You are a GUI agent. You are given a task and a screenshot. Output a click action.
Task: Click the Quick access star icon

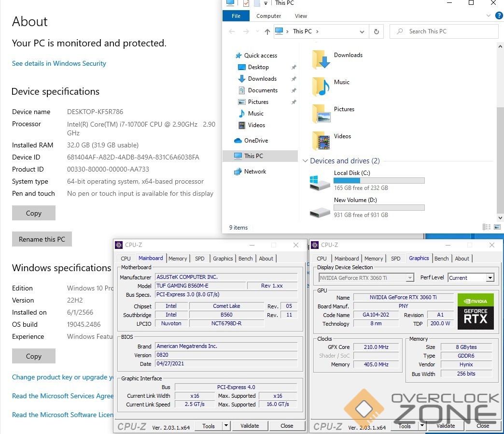point(238,55)
